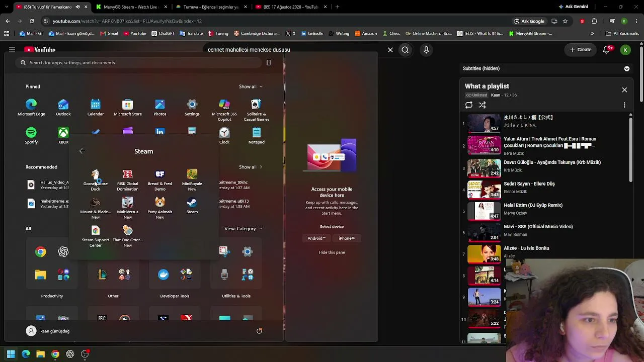
Task: Click the Start menu power button
Action: click(259, 331)
